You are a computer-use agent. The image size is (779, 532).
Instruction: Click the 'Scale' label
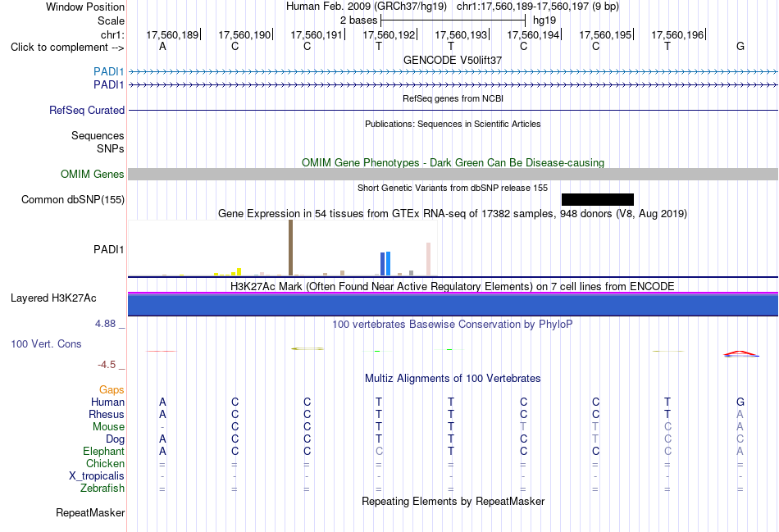(111, 20)
